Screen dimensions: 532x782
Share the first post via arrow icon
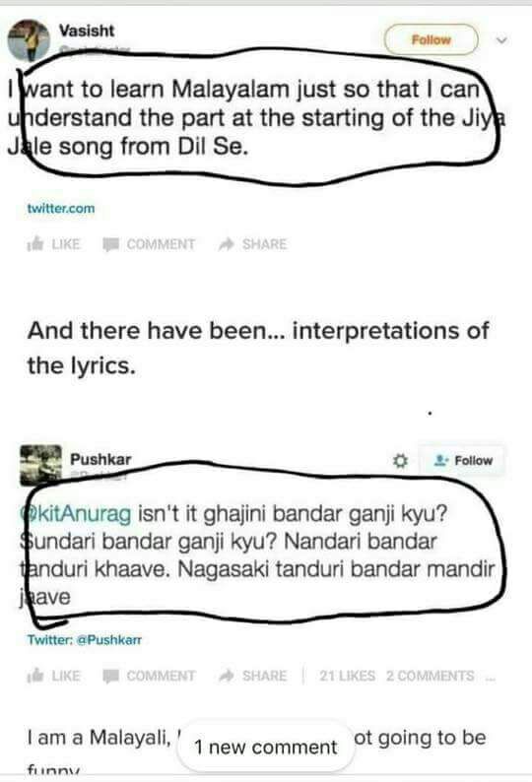tap(252, 244)
